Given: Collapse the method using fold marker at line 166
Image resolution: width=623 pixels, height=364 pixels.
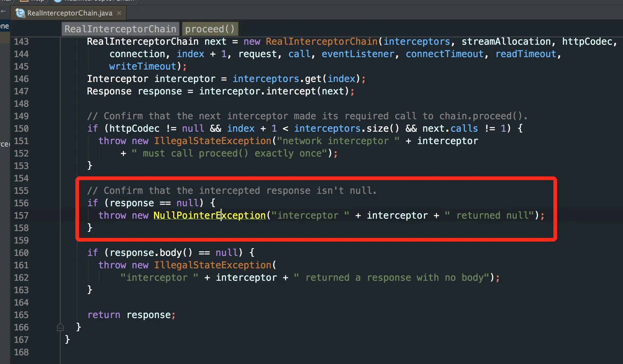Looking at the screenshot, I should tap(61, 327).
